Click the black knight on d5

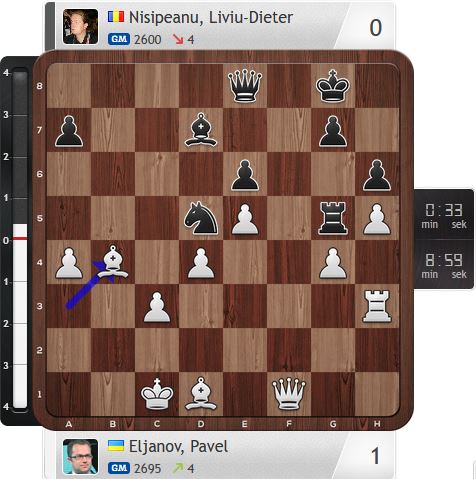(201, 218)
